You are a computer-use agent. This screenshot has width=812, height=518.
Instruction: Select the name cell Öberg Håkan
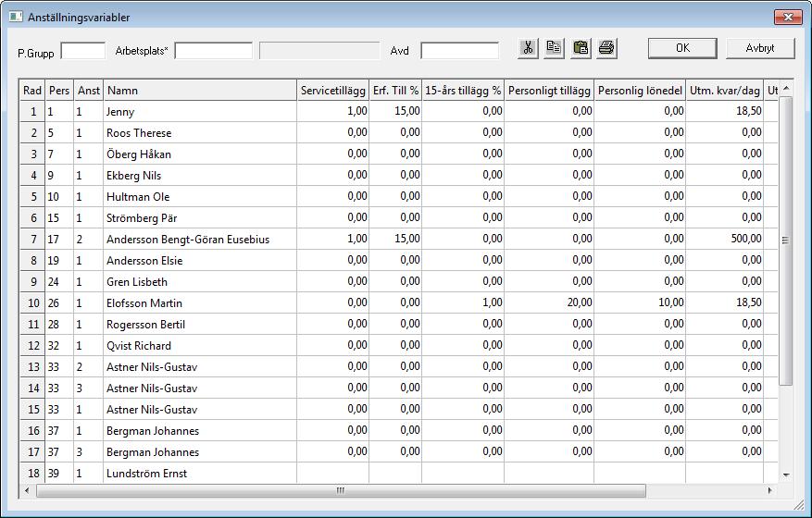(x=200, y=154)
